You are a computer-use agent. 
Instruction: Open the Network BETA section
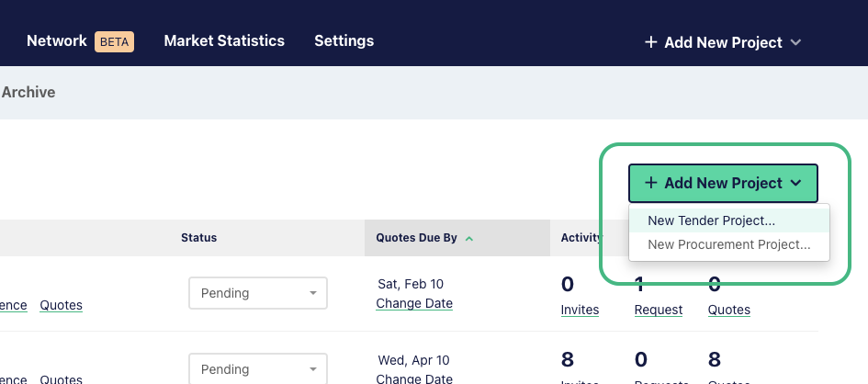pos(80,41)
